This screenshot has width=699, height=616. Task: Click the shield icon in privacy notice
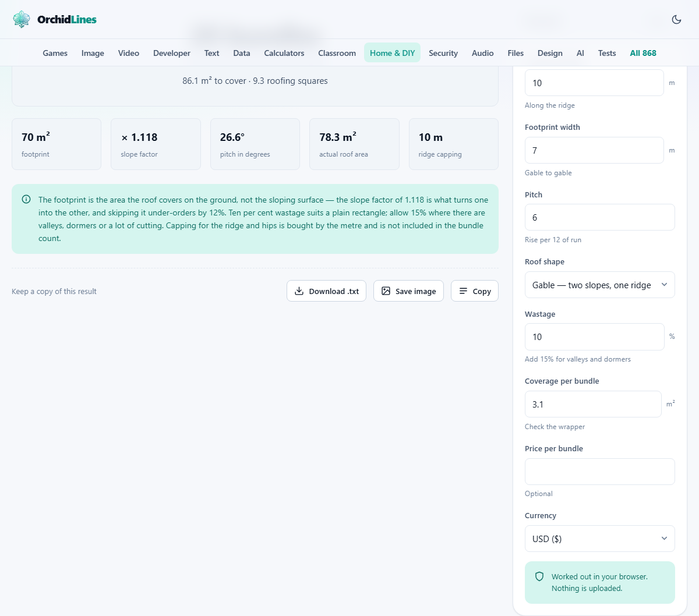pyautogui.click(x=539, y=576)
